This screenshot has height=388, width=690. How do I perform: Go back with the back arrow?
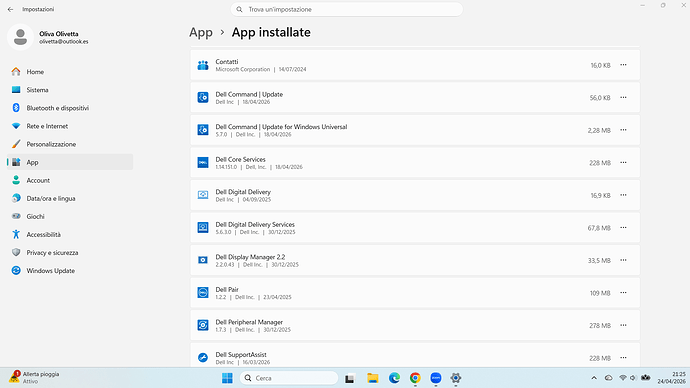pyautogui.click(x=11, y=9)
